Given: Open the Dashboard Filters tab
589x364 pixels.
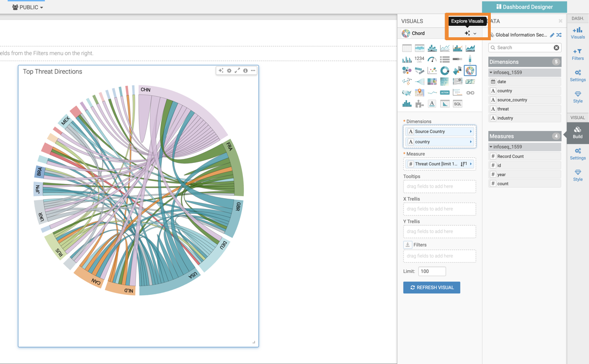Looking at the screenshot, I should tap(578, 54).
